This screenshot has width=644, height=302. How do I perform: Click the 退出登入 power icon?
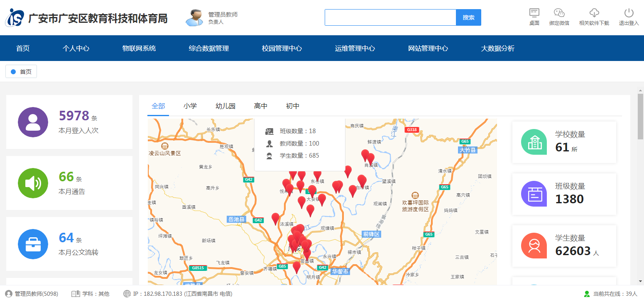tap(629, 13)
